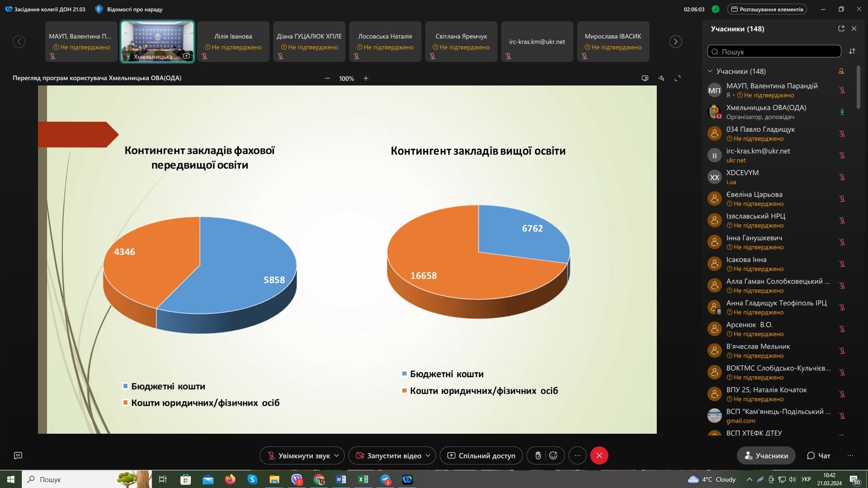This screenshot has width=868, height=488.
Task: Start video with Запустити відео
Action: click(x=389, y=455)
